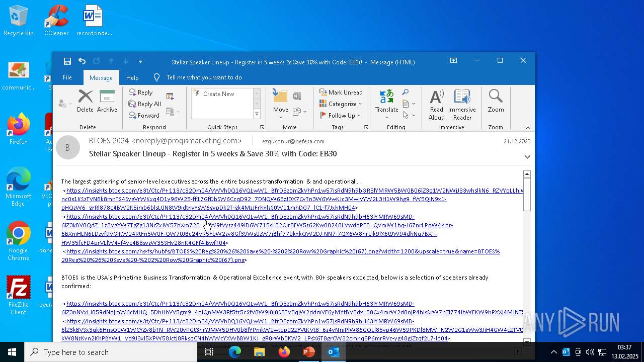Open CCleaner desktop shortcut

pos(56,21)
